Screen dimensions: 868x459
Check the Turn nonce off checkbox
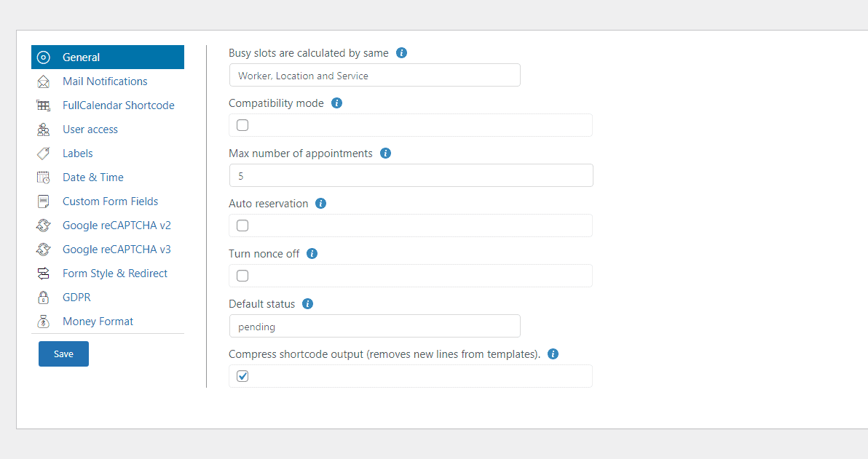(242, 276)
